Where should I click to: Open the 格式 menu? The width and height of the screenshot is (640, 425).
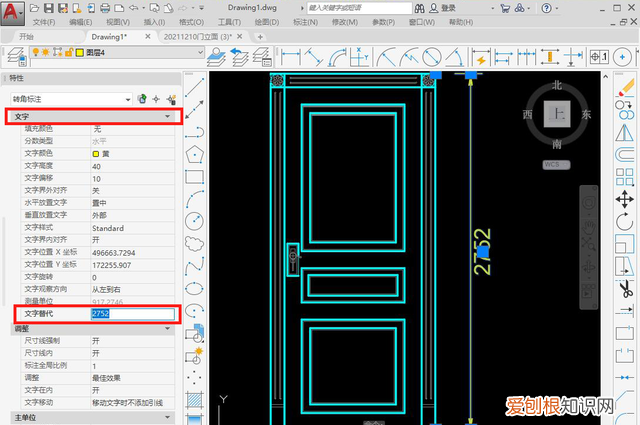pos(193,21)
